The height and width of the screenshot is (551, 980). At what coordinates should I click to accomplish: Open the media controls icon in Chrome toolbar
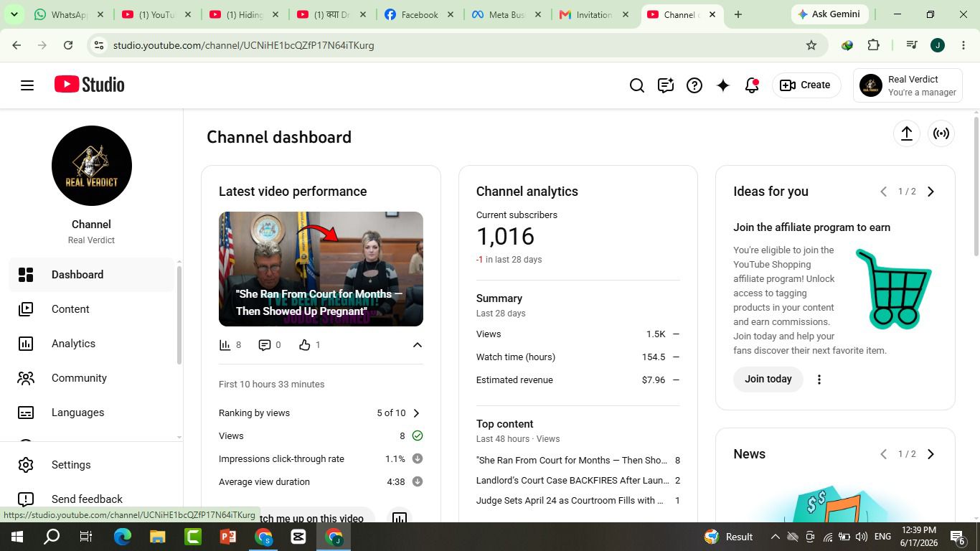point(912,45)
